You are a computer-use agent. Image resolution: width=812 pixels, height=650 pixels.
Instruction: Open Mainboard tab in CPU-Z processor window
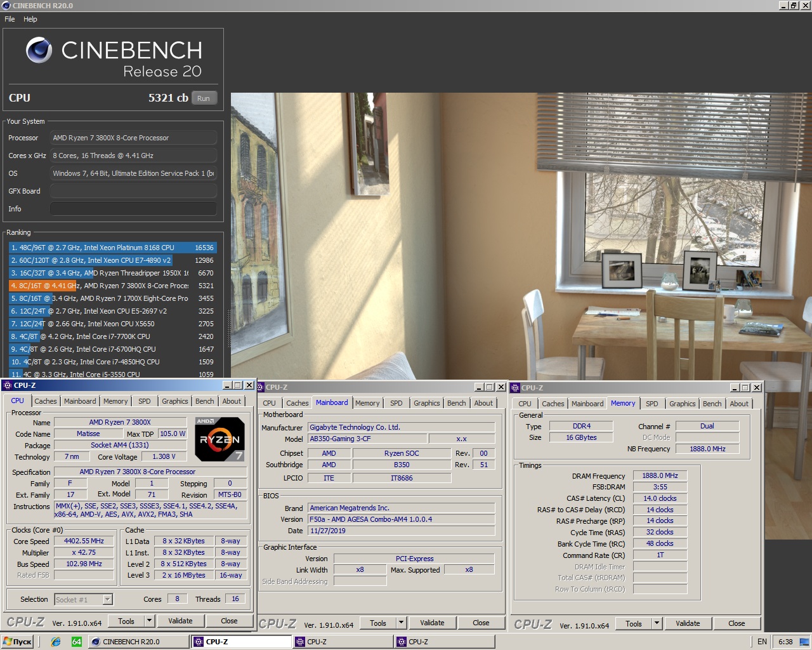pos(80,401)
